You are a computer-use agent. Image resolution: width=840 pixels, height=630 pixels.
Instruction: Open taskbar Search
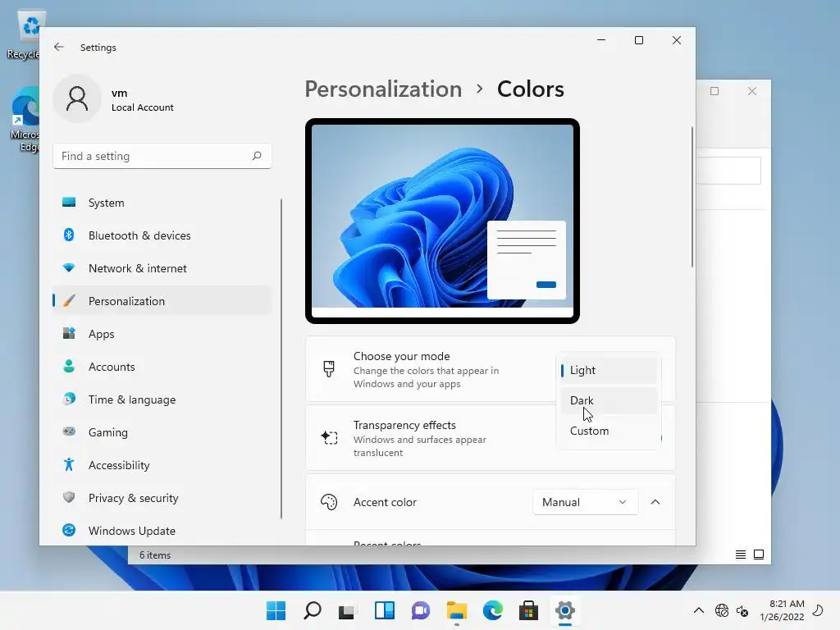(313, 610)
